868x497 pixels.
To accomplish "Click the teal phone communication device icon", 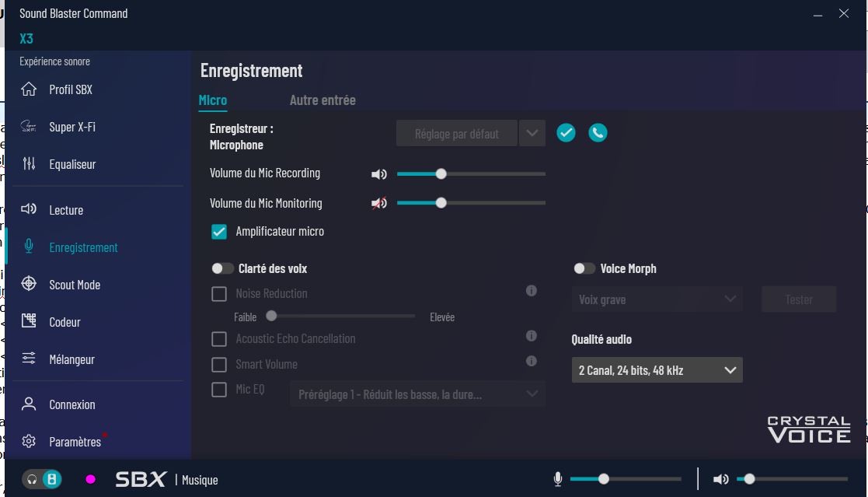I will point(597,133).
